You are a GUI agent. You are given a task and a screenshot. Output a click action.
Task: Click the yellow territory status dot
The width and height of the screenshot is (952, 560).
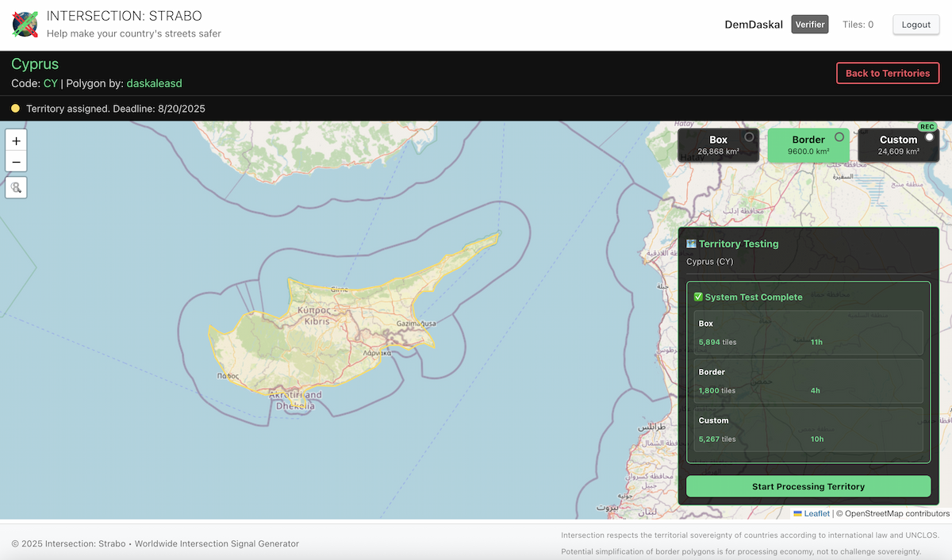point(14,108)
